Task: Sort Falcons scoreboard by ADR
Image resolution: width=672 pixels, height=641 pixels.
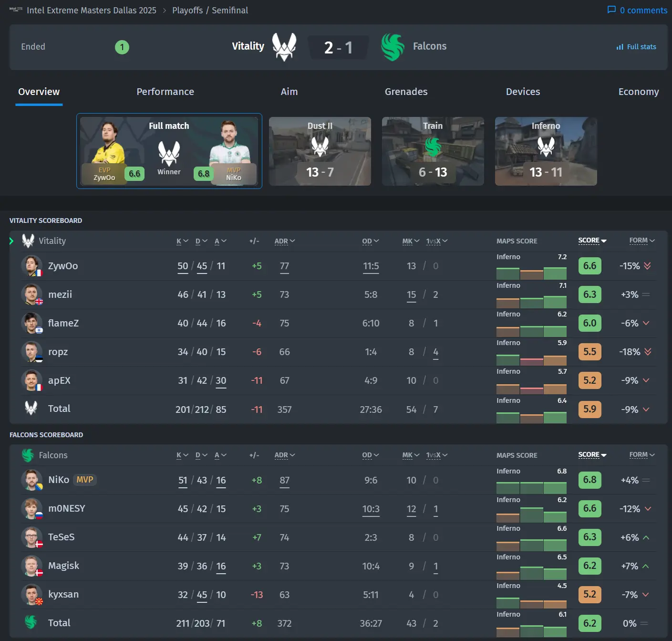Action: click(x=285, y=455)
